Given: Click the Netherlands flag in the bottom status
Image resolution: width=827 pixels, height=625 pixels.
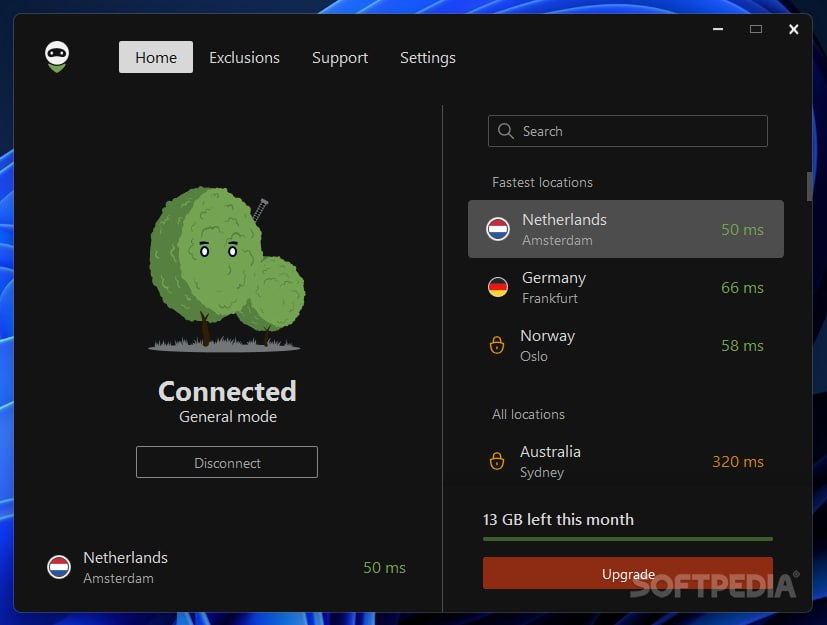Looking at the screenshot, I should [x=59, y=568].
